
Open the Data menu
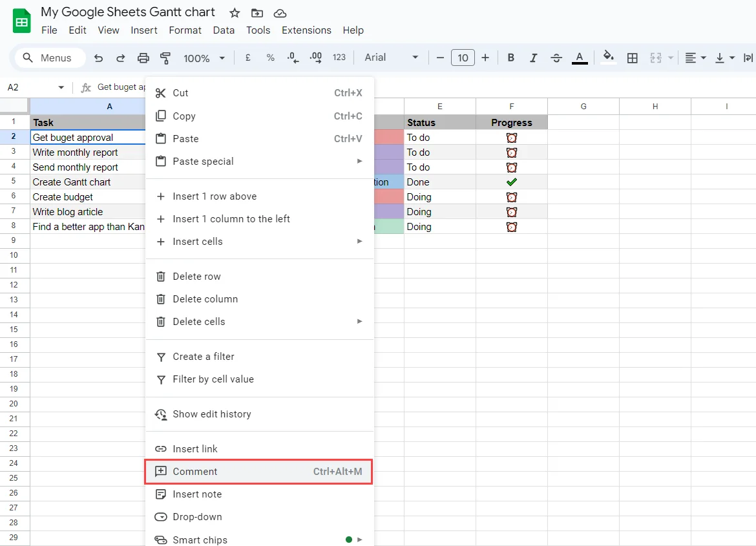224,30
